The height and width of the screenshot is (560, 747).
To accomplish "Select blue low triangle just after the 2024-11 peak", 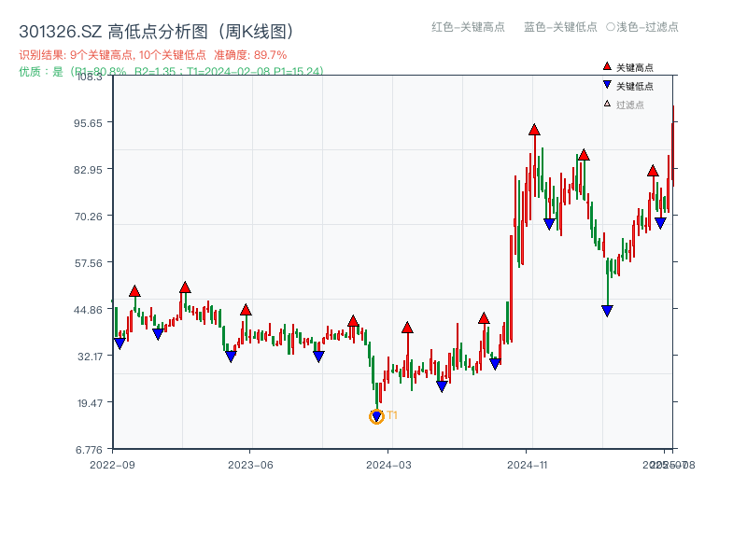I will (549, 224).
